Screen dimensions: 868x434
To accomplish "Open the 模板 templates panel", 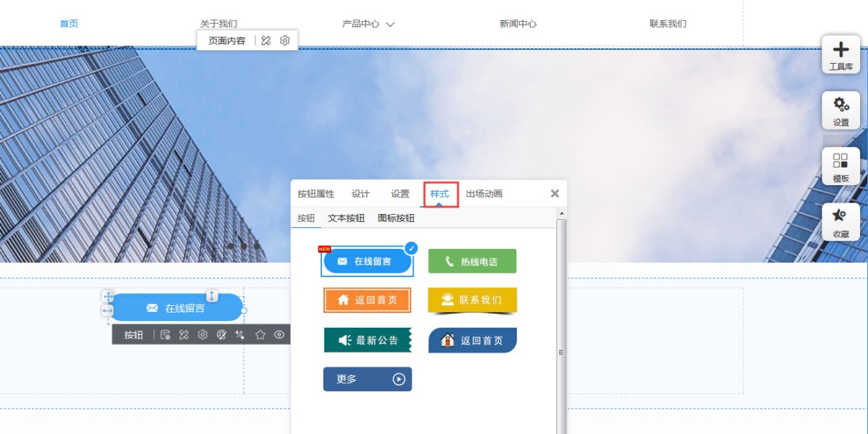I will [841, 166].
